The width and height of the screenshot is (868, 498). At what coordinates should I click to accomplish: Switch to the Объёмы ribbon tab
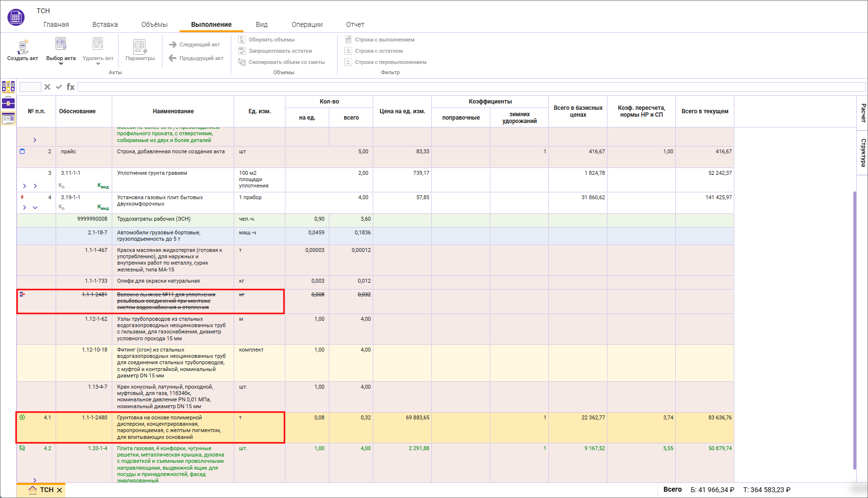154,24
